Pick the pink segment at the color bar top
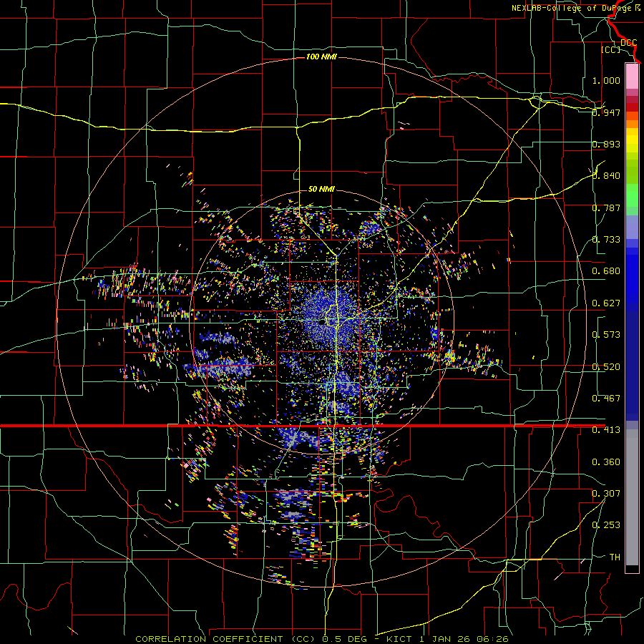Image resolution: width=644 pixels, height=644 pixels. click(x=632, y=76)
